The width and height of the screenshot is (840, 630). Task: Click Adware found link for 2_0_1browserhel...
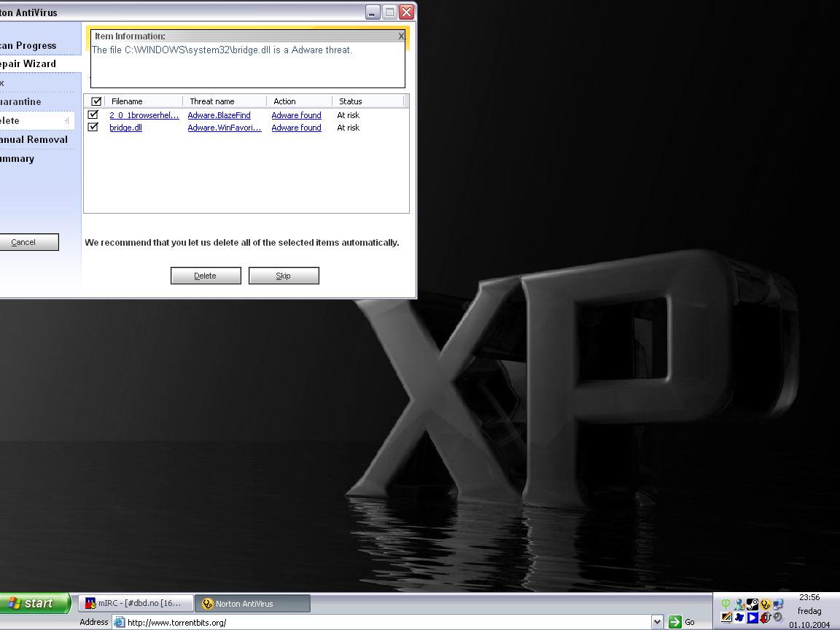[296, 115]
